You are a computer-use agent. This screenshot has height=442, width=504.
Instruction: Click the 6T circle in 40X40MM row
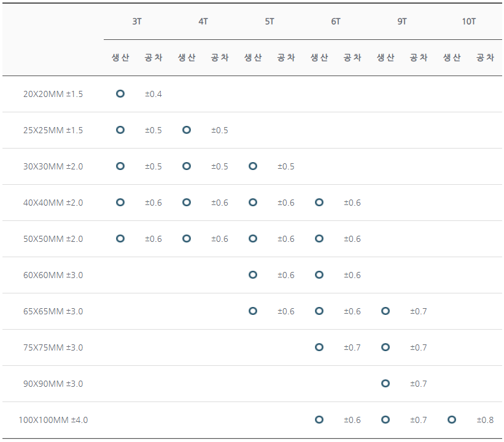tap(319, 202)
